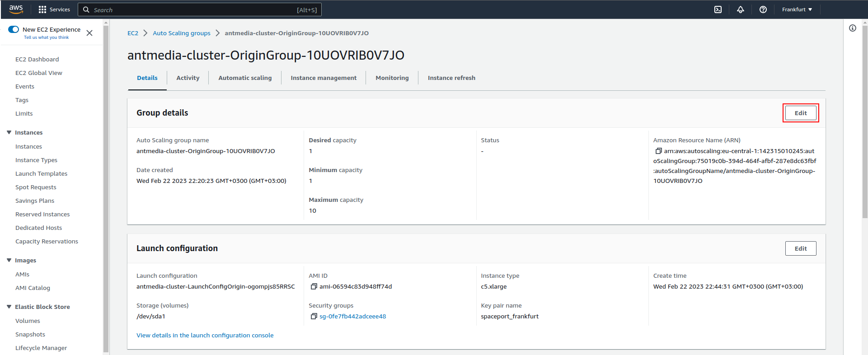Open Spot Requests
Screen dimensions: 868x355
[36, 187]
